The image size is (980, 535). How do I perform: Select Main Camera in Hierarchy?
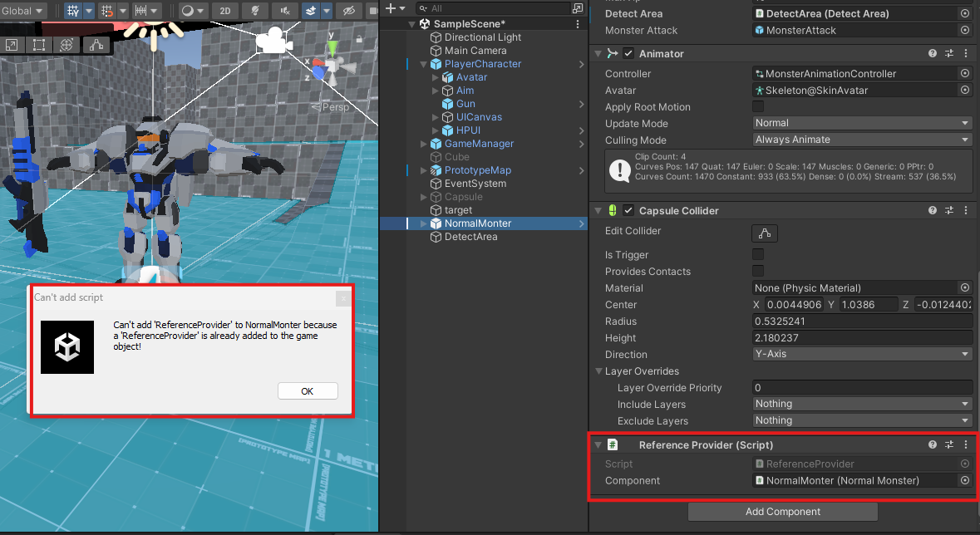pyautogui.click(x=475, y=51)
